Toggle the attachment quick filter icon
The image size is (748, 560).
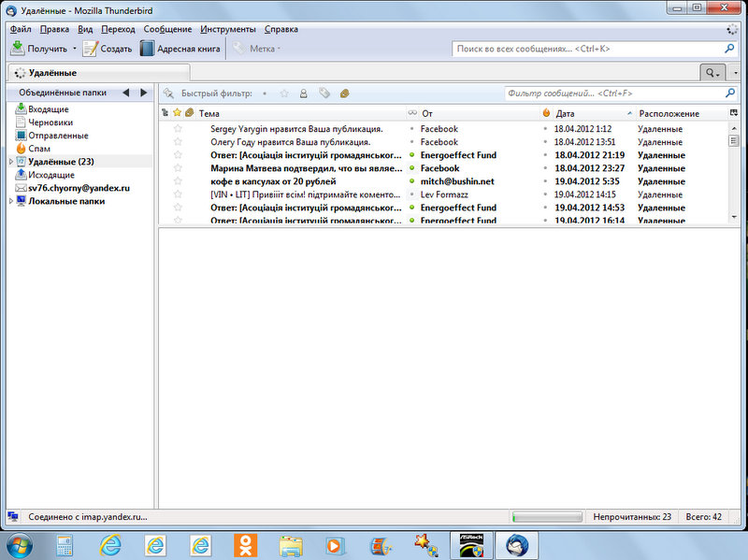point(344,93)
